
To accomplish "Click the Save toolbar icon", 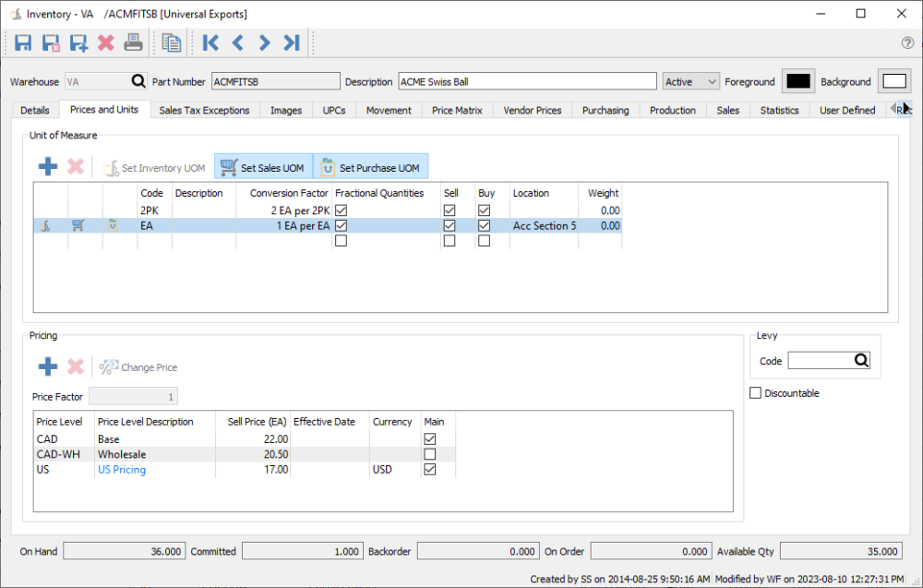I will tap(23, 43).
